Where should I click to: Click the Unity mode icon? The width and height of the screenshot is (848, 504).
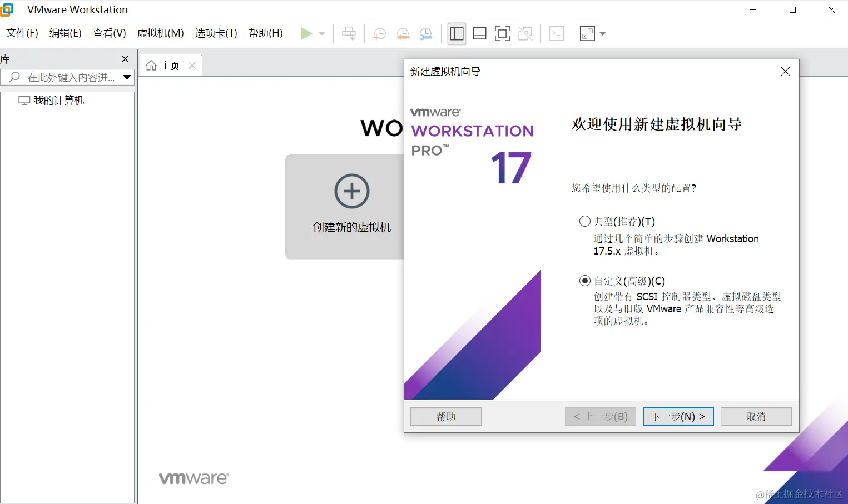coord(525,33)
